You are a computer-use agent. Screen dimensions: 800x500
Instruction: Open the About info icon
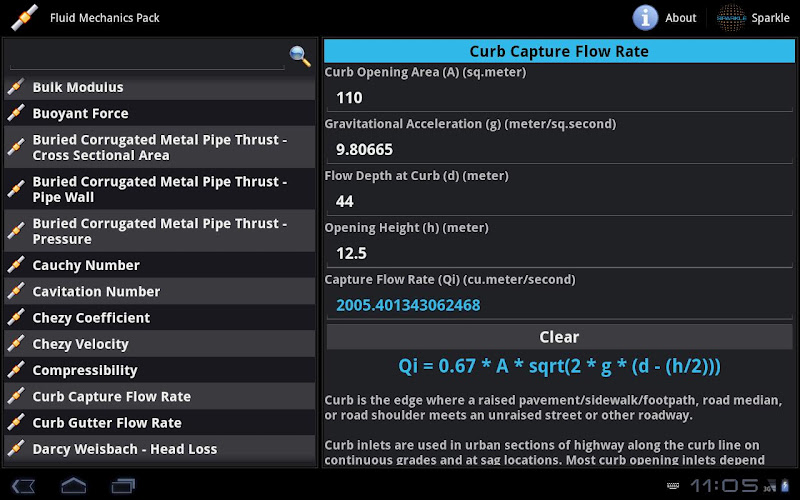click(x=646, y=17)
